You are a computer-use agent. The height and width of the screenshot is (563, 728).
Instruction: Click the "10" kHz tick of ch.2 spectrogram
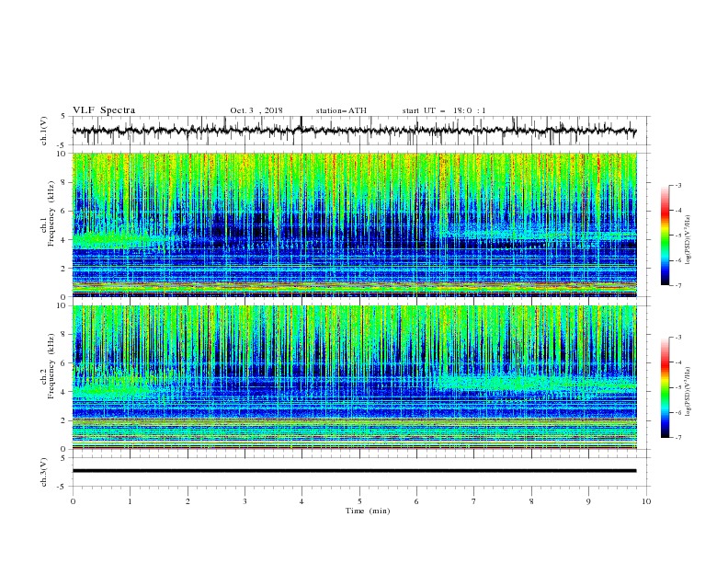click(63, 305)
